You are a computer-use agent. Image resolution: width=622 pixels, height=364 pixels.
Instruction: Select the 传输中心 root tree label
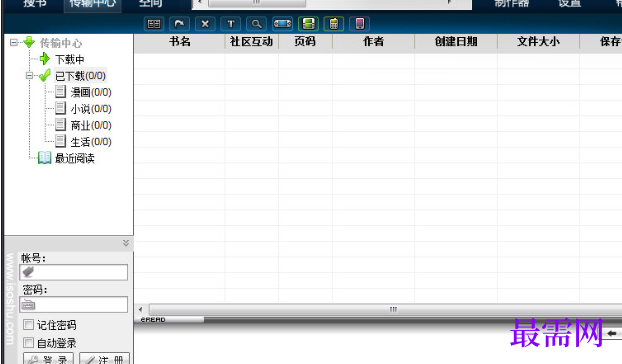(x=61, y=43)
